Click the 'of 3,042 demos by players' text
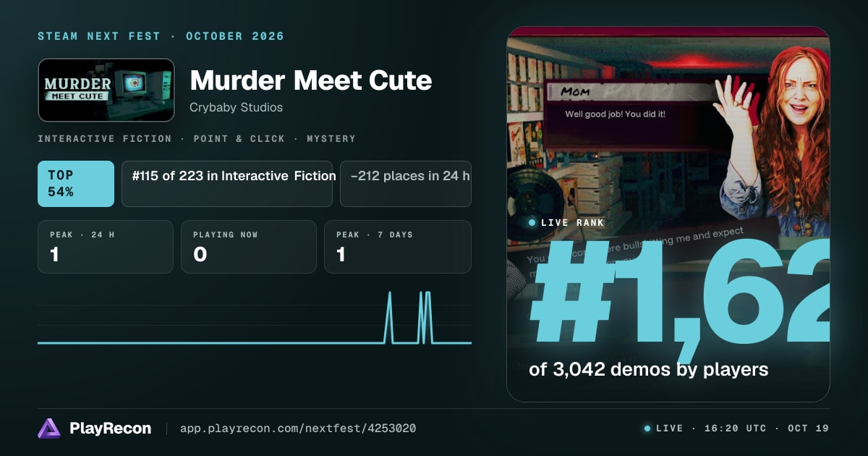The image size is (868, 456). point(649,369)
